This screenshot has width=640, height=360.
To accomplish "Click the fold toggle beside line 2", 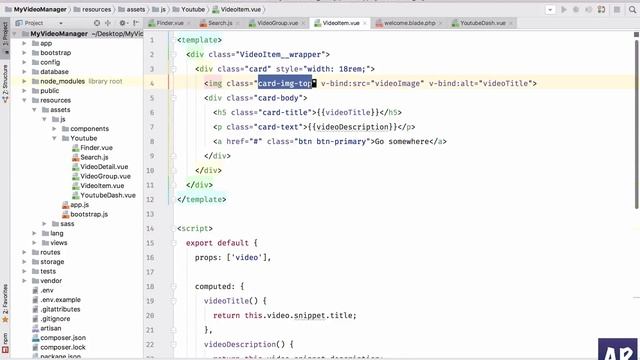I will (x=173, y=54).
